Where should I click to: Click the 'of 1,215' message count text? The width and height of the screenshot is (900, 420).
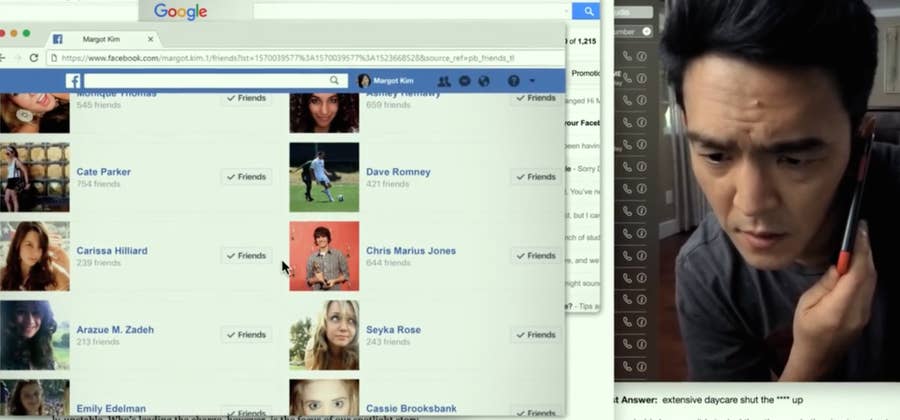(x=583, y=41)
